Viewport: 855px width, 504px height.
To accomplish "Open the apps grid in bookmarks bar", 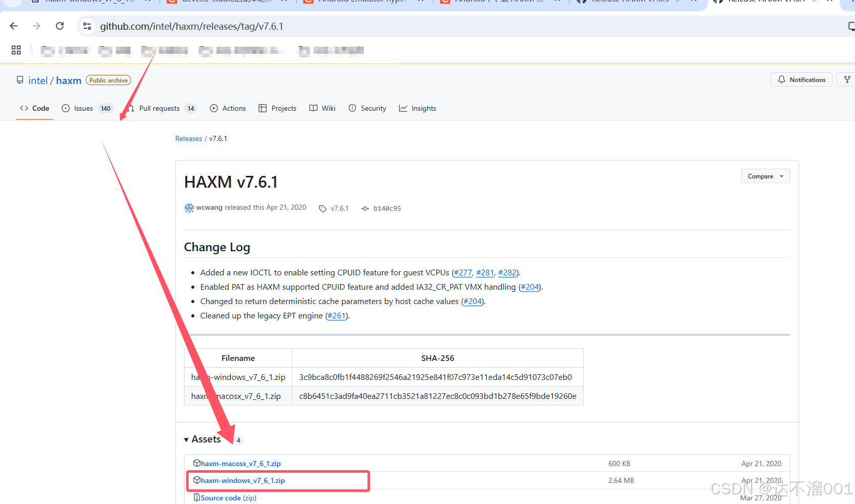I will (16, 50).
